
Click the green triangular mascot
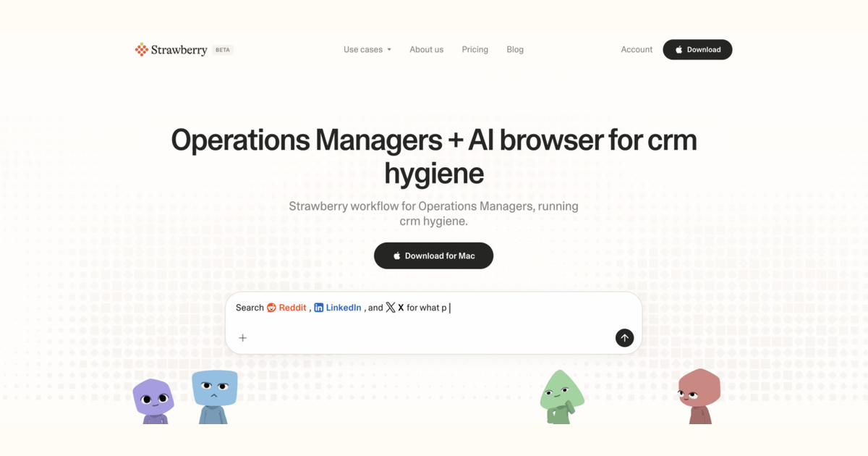pos(562,397)
